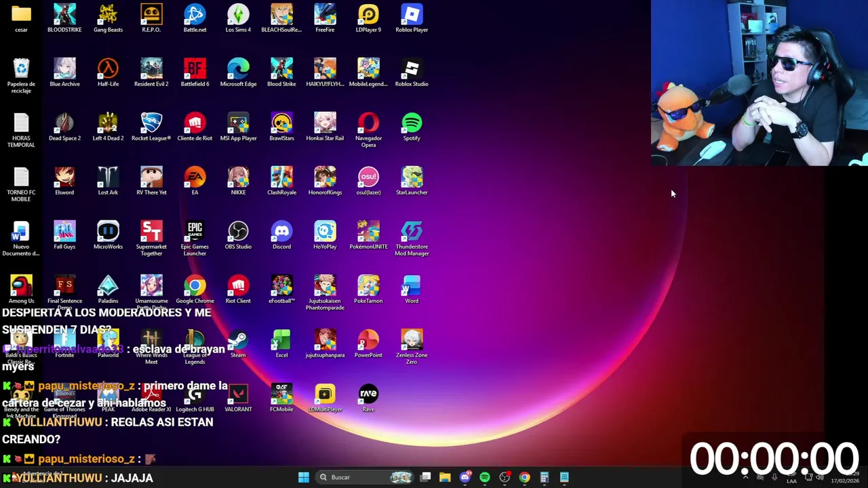The height and width of the screenshot is (488, 868).
Task: Open the Discord desktop shortcut
Action: tap(281, 235)
